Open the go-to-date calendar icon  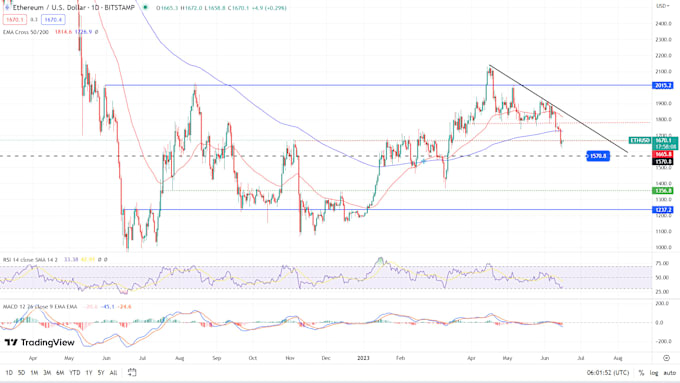click(132, 372)
